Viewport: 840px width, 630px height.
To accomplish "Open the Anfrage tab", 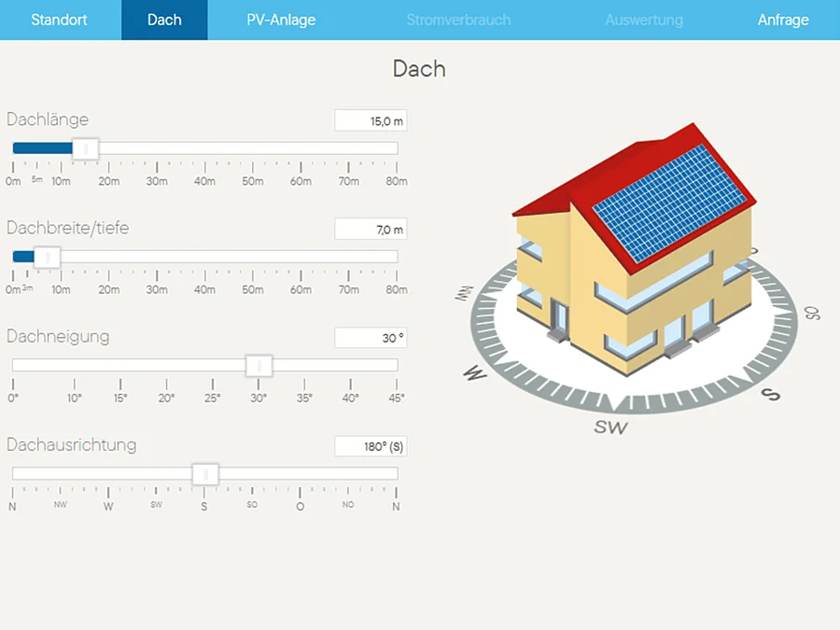I will [x=783, y=20].
